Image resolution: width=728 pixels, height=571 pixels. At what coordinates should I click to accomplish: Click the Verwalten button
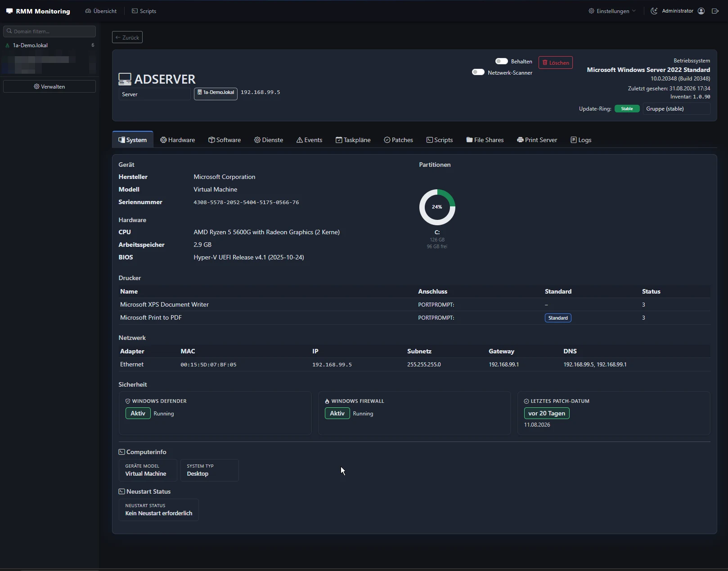[x=49, y=86]
